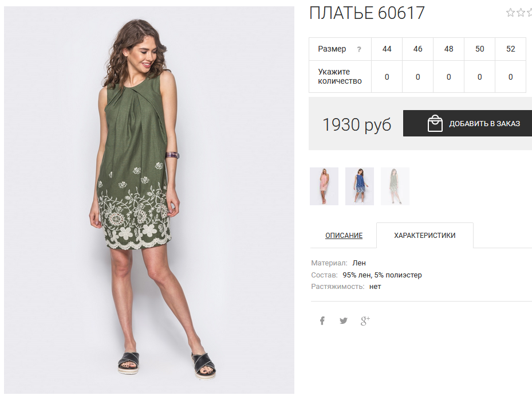This screenshot has height=395, width=532.
Task: Switch to the ХАРАКТЕРИСТИКИ tab
Action: pyautogui.click(x=425, y=236)
